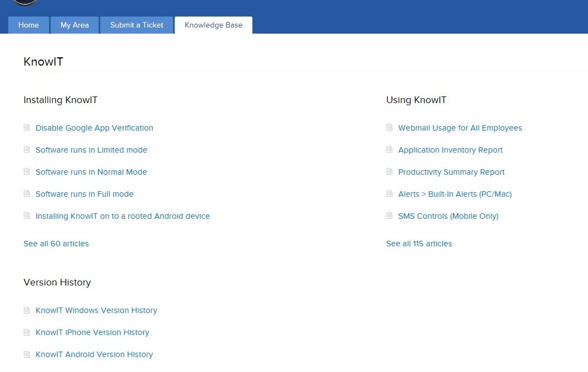Click document icon beside Software runs in Normal Mode
The image size is (588, 372).
tap(26, 172)
